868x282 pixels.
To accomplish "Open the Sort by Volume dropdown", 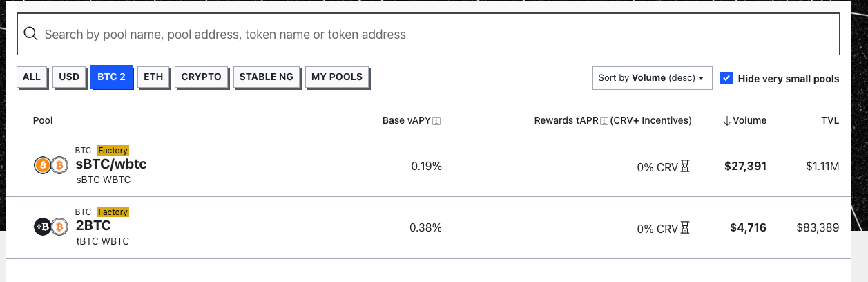I will (x=652, y=78).
